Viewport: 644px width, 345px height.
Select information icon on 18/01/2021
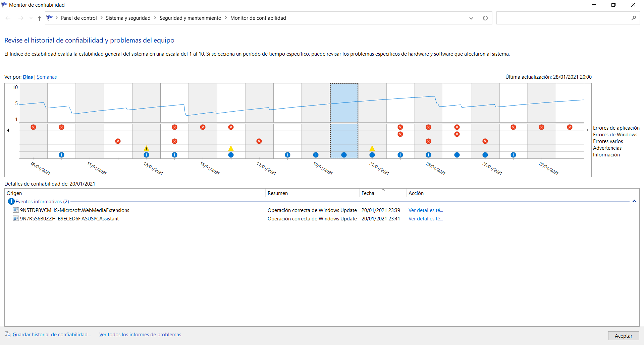point(287,155)
